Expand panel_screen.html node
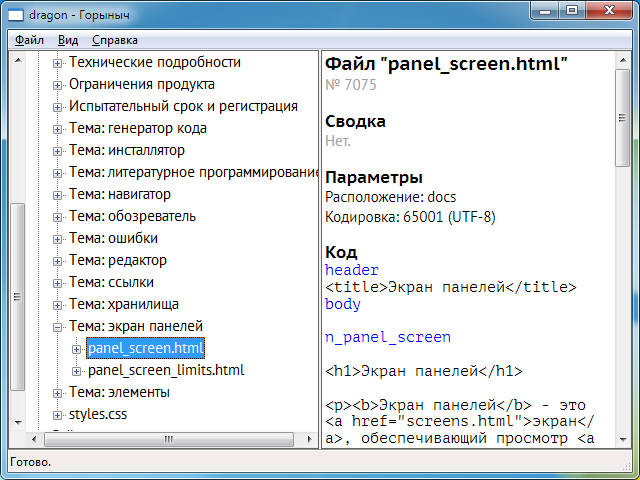 (x=76, y=349)
